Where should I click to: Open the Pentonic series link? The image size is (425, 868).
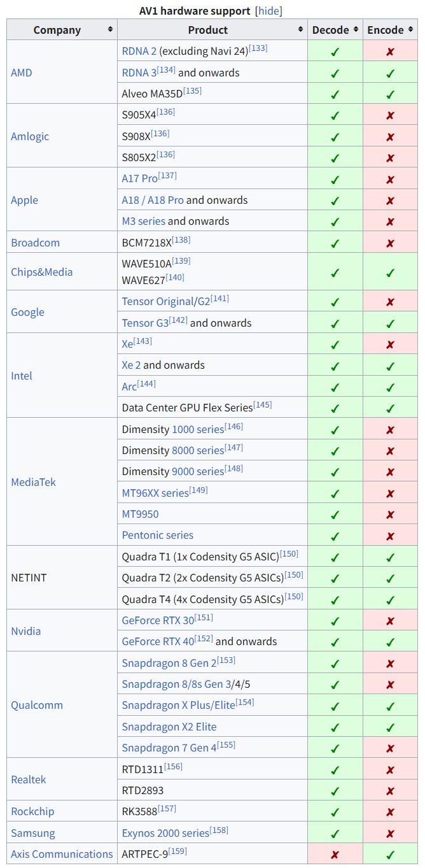point(157,536)
